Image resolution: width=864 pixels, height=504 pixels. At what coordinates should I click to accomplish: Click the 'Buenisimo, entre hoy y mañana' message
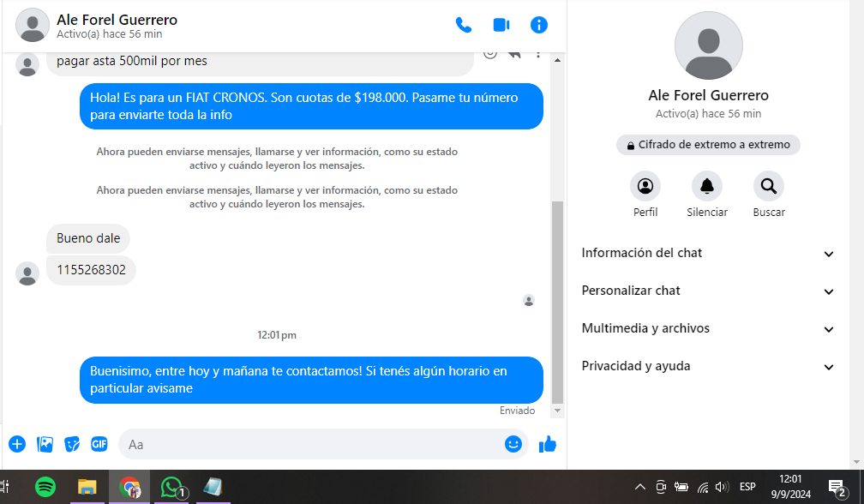(311, 380)
